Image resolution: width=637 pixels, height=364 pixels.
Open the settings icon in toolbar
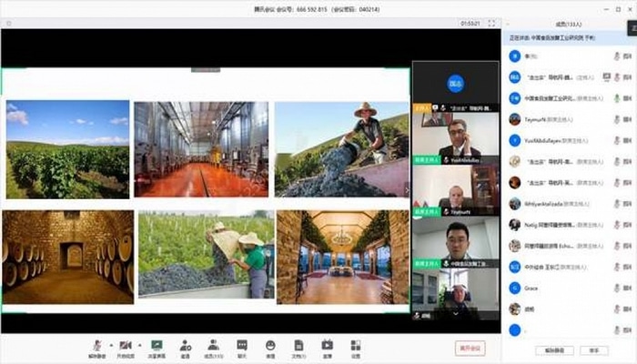[x=356, y=346]
